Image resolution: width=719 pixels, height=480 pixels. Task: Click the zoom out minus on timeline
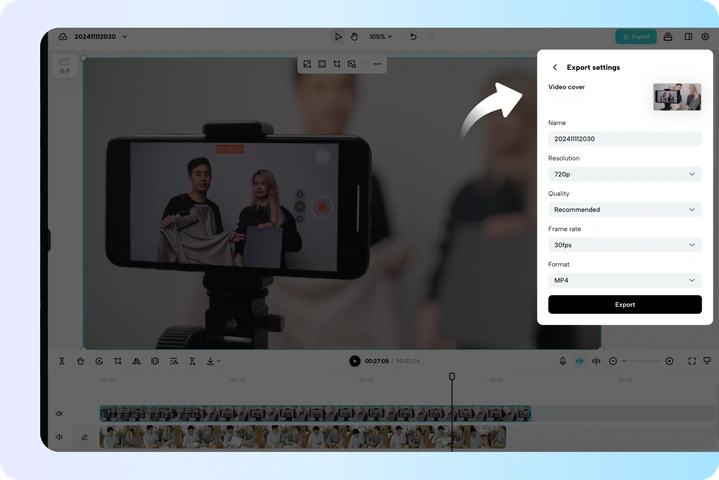(x=613, y=361)
